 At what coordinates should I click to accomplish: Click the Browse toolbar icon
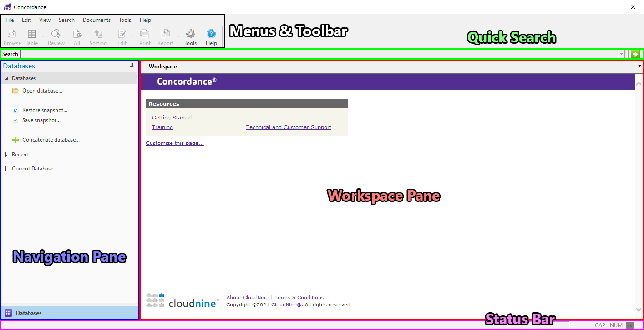[12, 34]
